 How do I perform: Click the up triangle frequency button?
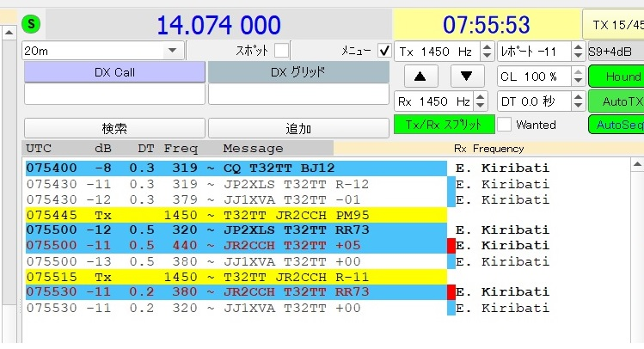420,76
